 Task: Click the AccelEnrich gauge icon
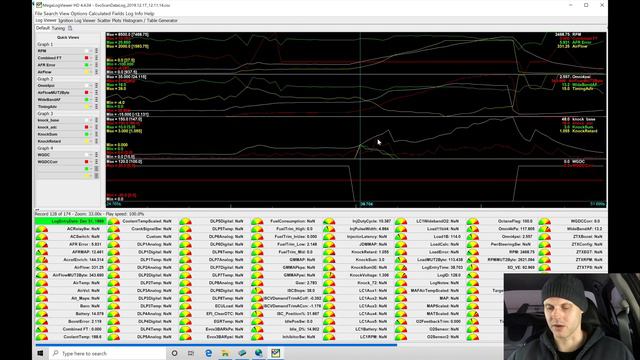(x=42, y=260)
